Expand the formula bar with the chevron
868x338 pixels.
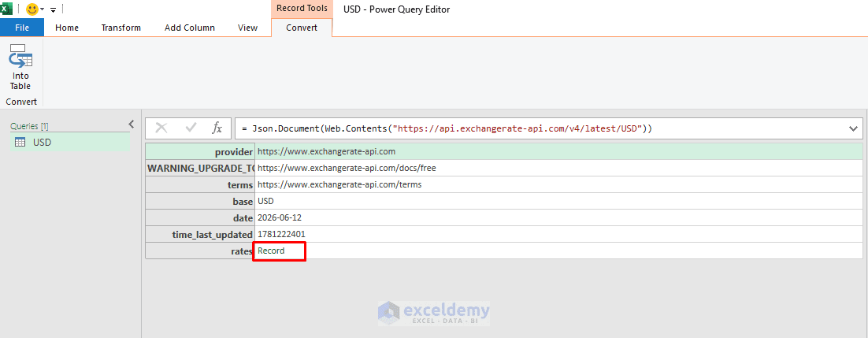tap(853, 128)
